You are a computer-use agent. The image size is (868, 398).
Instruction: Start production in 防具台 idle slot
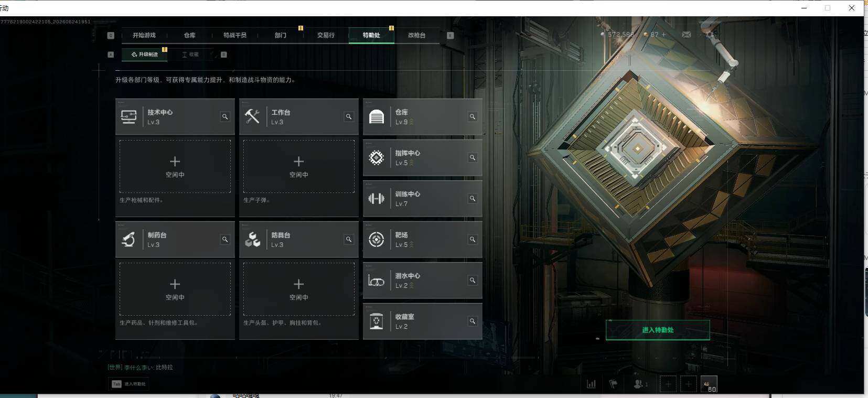(299, 289)
